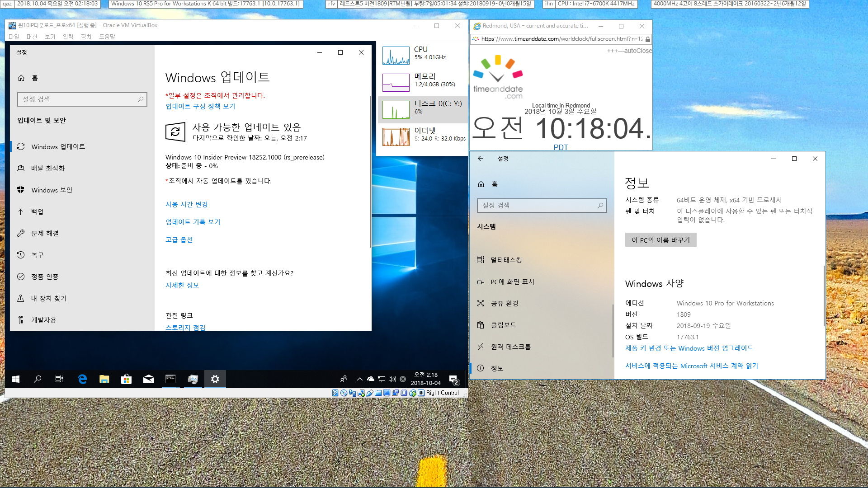Click the scrollbar in Windows Update panel
Screen dimensions: 868x488
coord(370,172)
